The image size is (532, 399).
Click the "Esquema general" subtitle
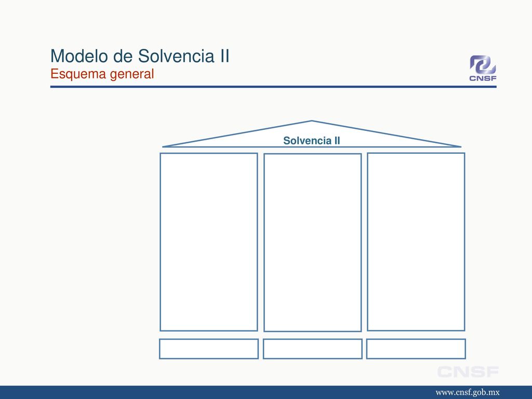[x=102, y=74]
